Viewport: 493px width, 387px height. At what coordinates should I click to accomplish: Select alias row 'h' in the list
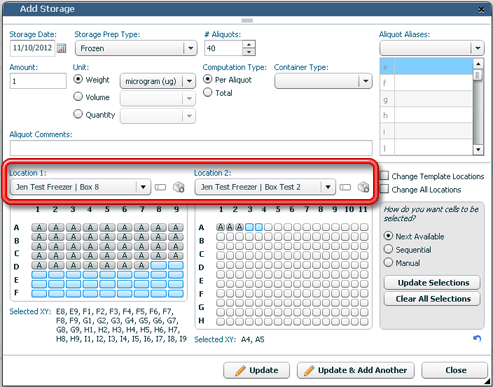tap(426, 115)
